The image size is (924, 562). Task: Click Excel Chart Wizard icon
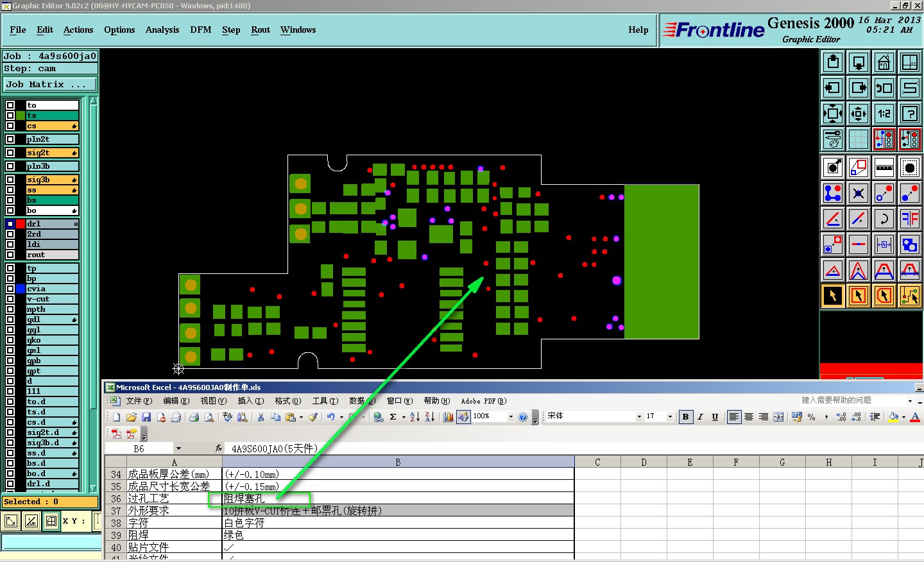point(449,417)
